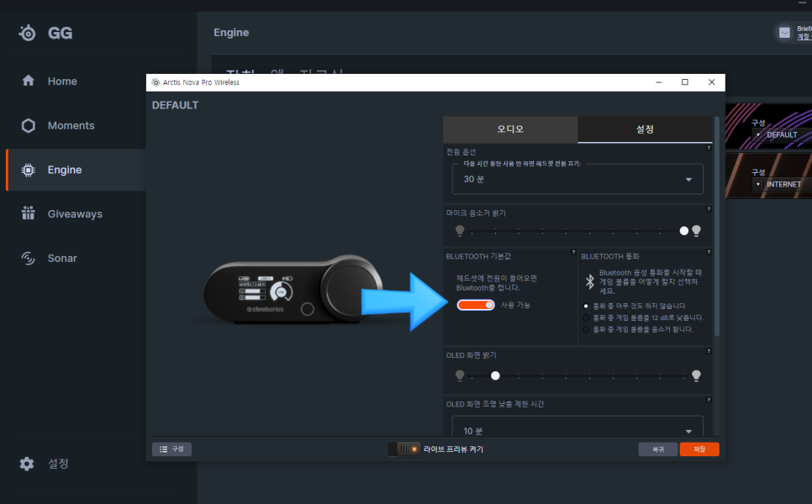Click the Sonar wave icon
Screen dimensions: 812x504
pos(29,258)
